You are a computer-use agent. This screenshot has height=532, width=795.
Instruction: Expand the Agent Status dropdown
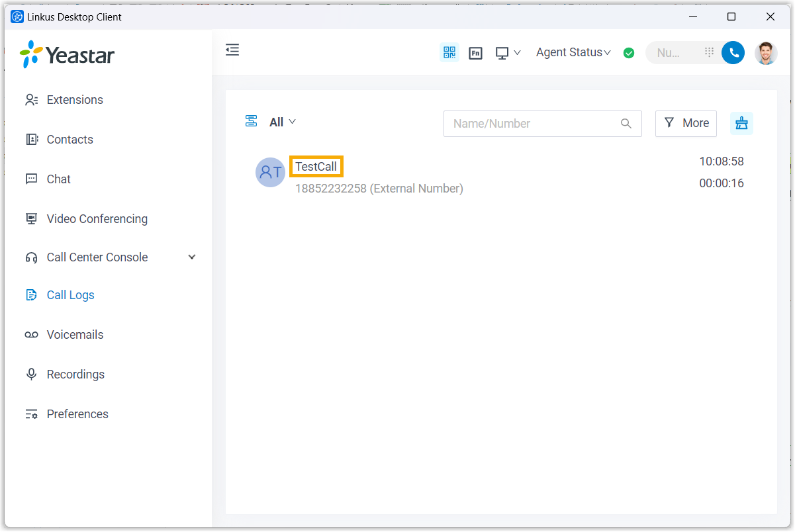click(573, 52)
